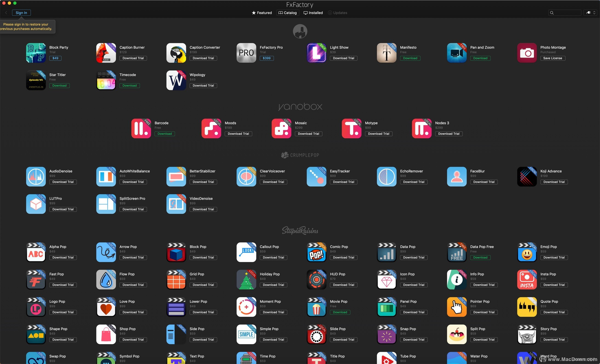Select the Holiday Pop tree icon
Screen dimensions: 600x364
pos(246,280)
